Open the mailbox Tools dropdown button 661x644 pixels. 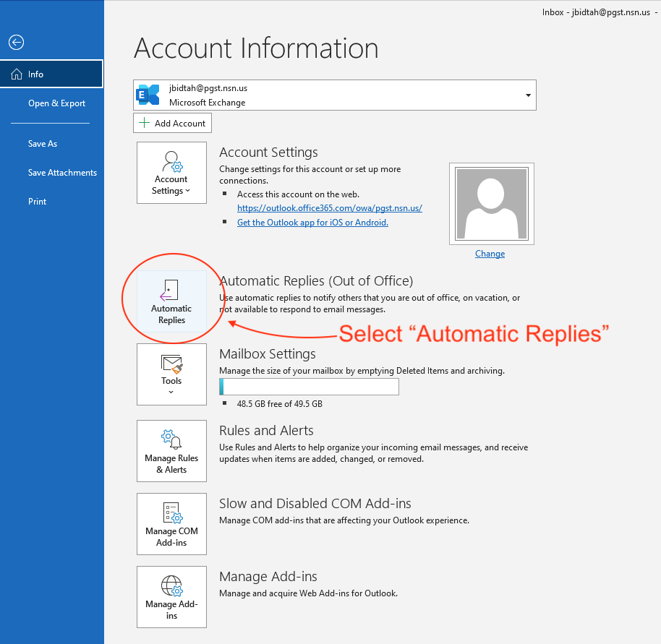[x=171, y=374]
